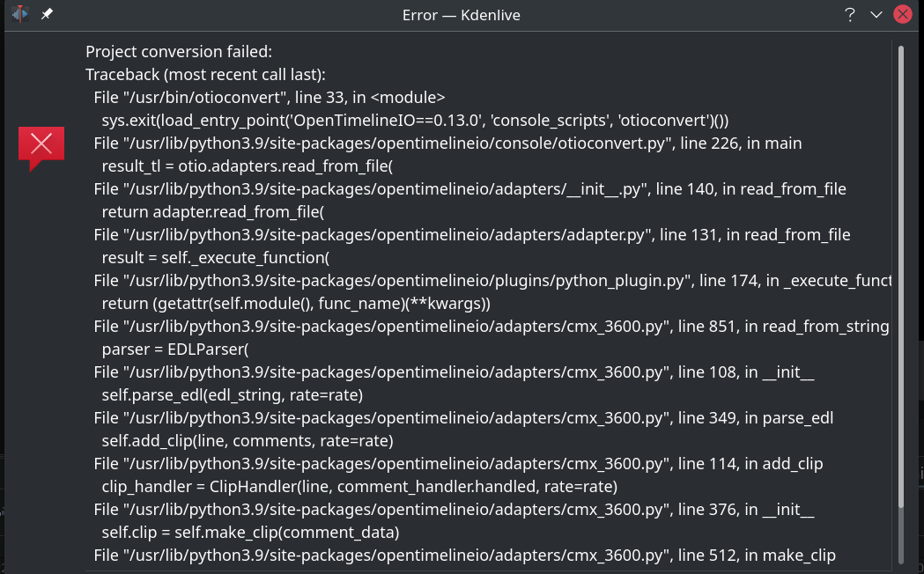924x574 pixels.
Task: Click the "clip_handler = ClipHandler" line
Action: pyautogui.click(x=359, y=487)
